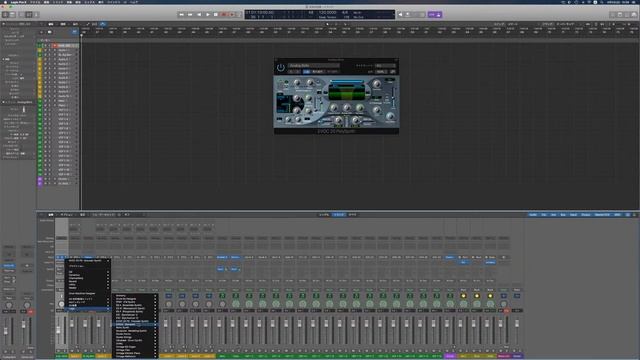Expand the Track inspector disclosure triangle
This screenshot has width=640, height=360.
[x=4, y=102]
